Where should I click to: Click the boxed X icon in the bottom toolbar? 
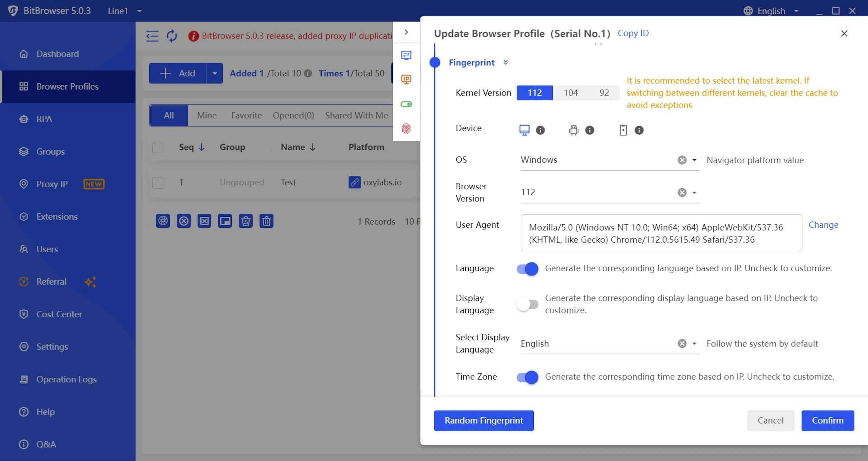pyautogui.click(x=204, y=221)
